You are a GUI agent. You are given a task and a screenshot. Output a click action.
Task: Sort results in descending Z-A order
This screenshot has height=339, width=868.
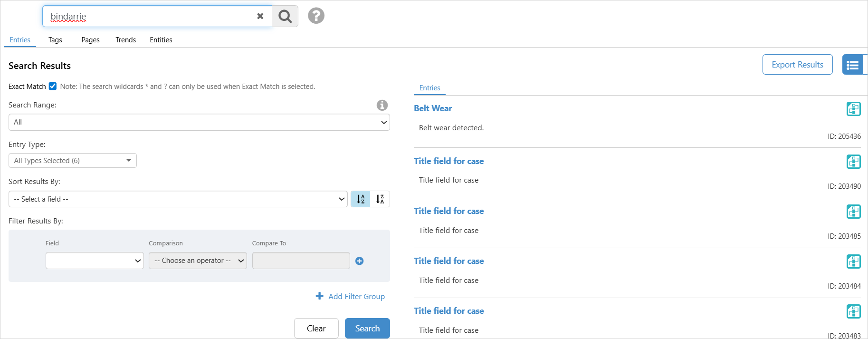[380, 199]
